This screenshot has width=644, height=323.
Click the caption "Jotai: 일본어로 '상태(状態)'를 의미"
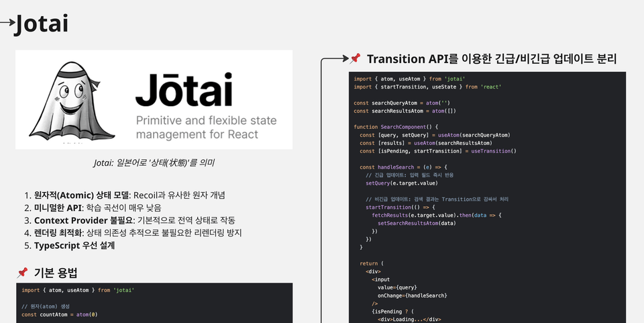pyautogui.click(x=154, y=163)
